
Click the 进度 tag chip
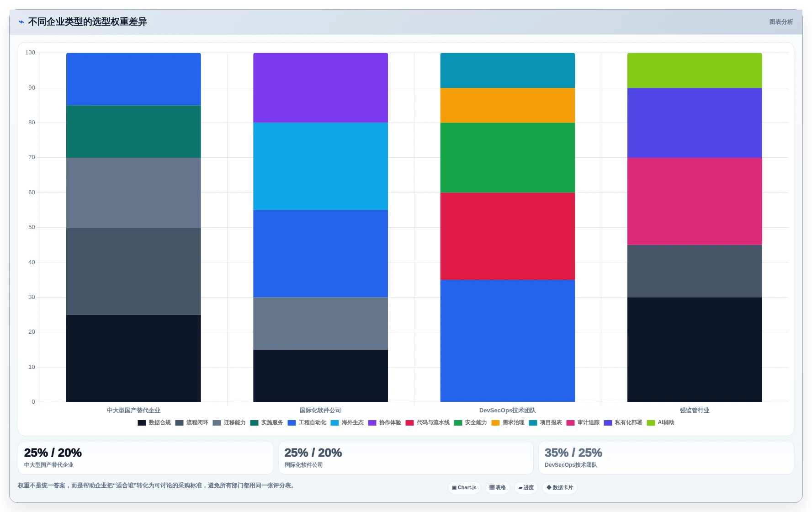pyautogui.click(x=526, y=487)
